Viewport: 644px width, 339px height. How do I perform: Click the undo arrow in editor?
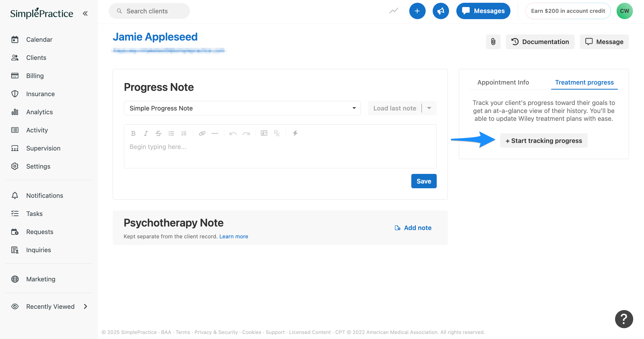233,133
